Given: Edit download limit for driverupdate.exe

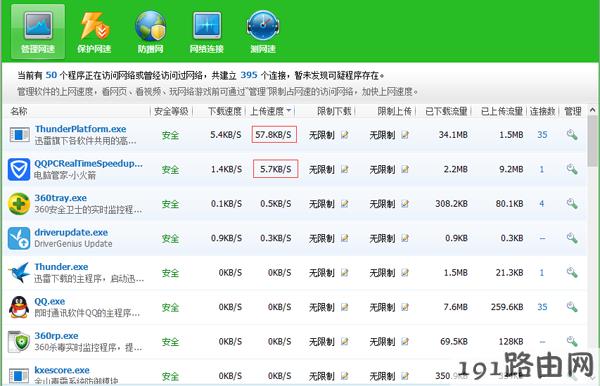Looking at the screenshot, I should pos(344,238).
